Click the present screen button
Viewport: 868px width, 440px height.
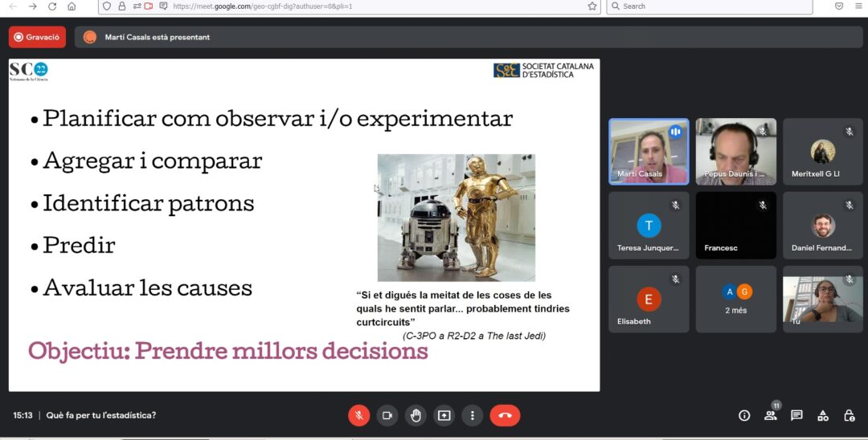(444, 415)
